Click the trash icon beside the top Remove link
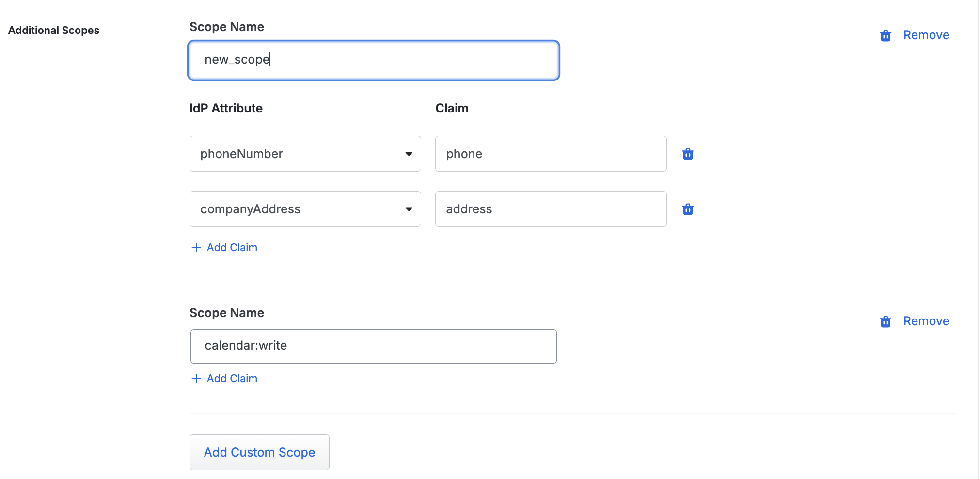Image resolution: width=980 pixels, height=479 pixels. point(885,35)
